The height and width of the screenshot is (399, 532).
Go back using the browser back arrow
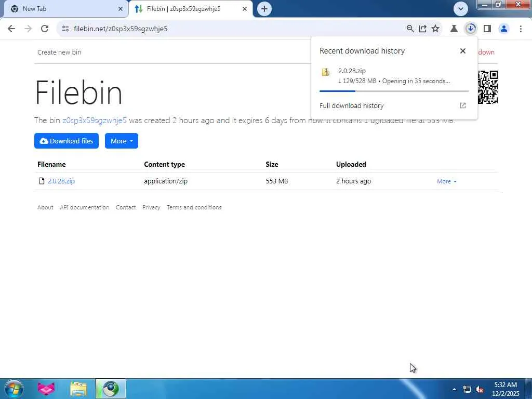tap(11, 29)
